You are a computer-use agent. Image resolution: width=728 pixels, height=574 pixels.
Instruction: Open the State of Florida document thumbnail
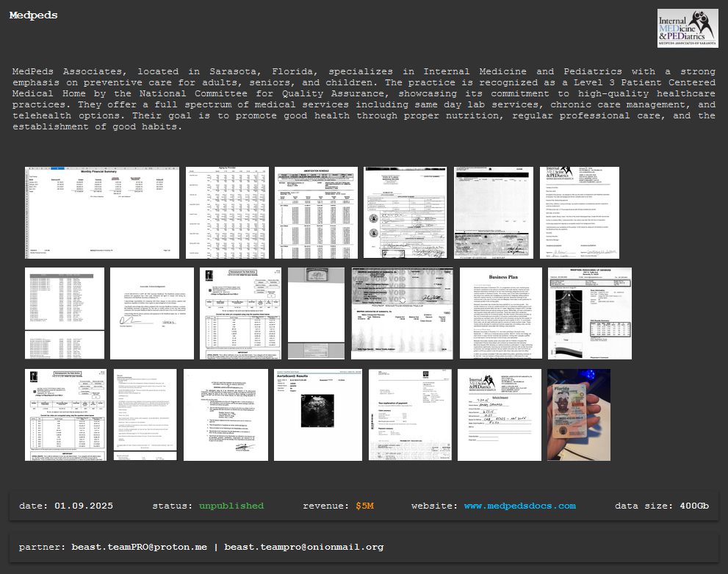[405, 212]
